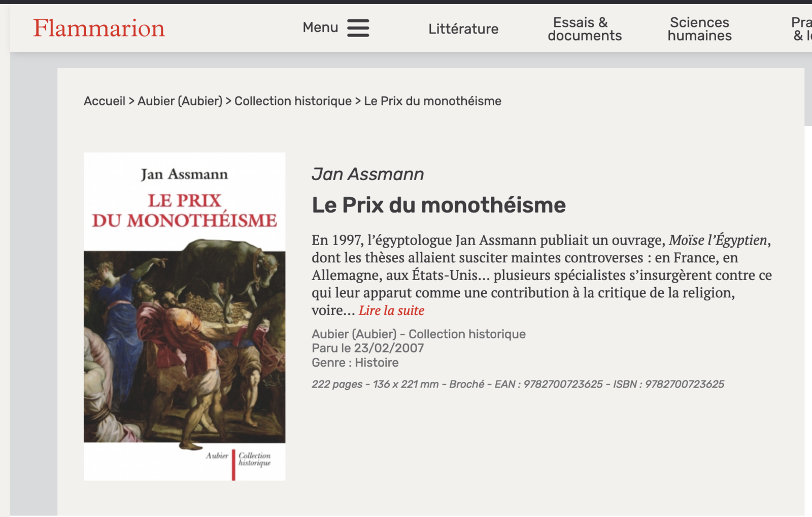Click the EAN and ISBN details line

point(518,384)
